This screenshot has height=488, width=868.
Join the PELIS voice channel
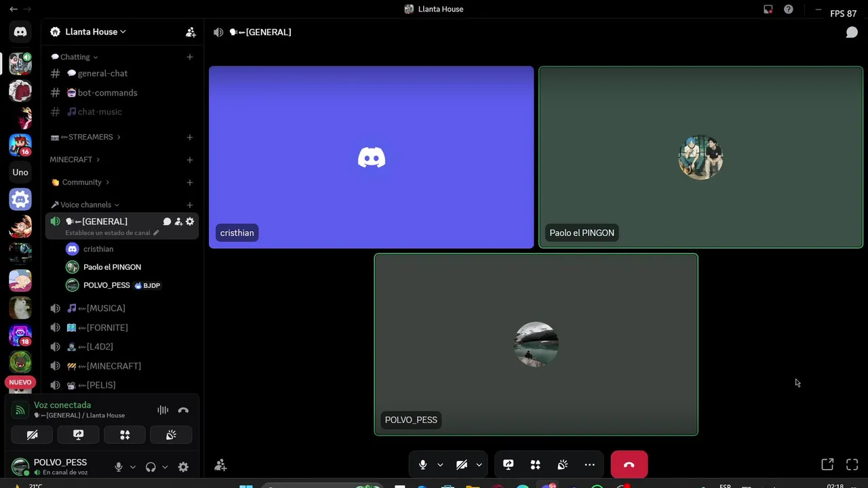coord(122,385)
